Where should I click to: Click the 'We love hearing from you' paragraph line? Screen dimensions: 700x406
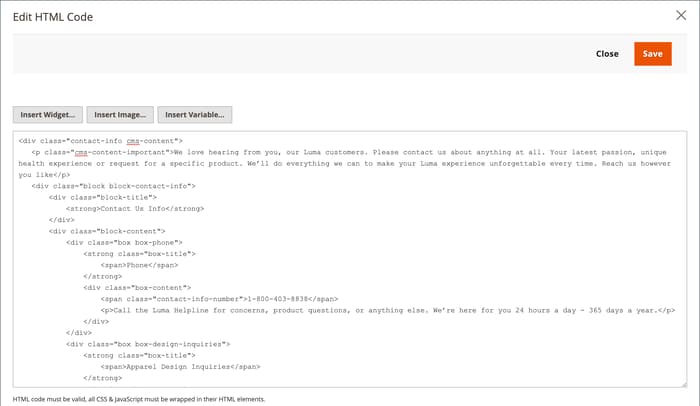pos(349,152)
